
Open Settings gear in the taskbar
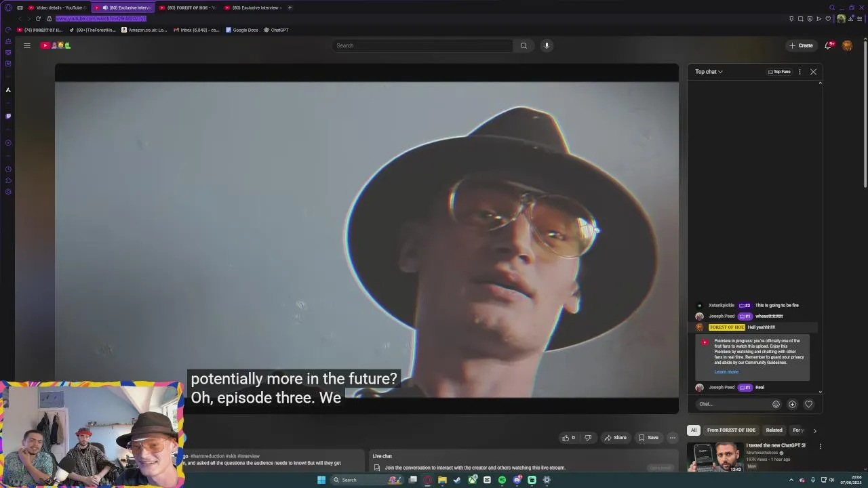coord(547,480)
